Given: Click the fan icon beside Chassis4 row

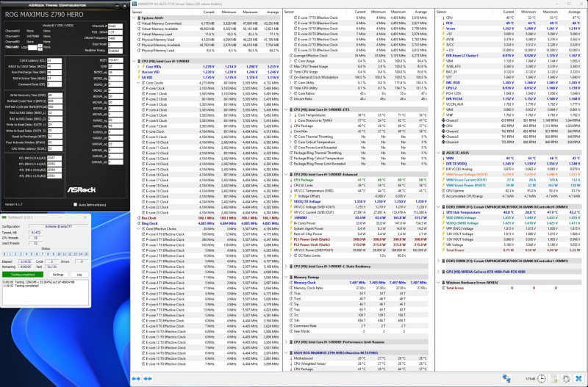Looking at the screenshot, I should [x=443, y=142].
